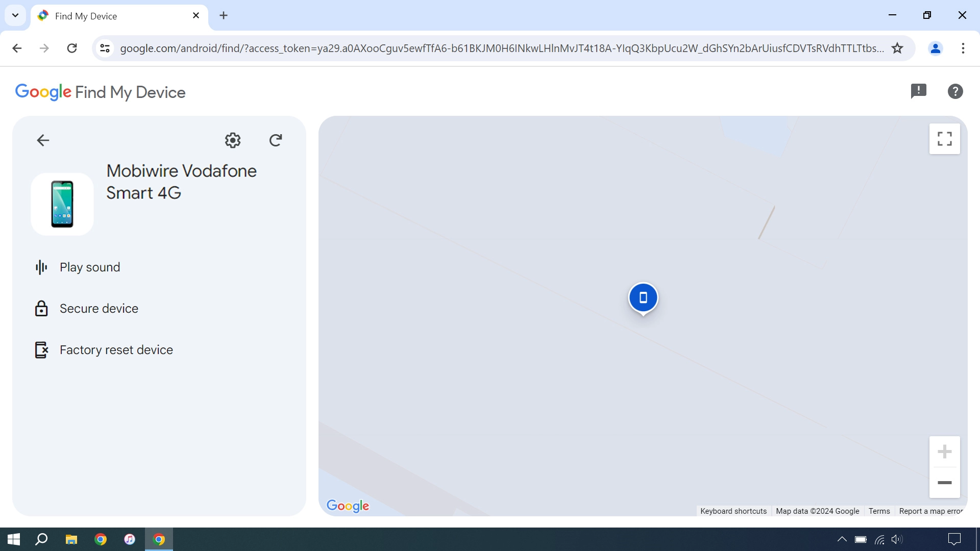980x551 pixels.
Task: Click Report a map error
Action: pyautogui.click(x=930, y=511)
